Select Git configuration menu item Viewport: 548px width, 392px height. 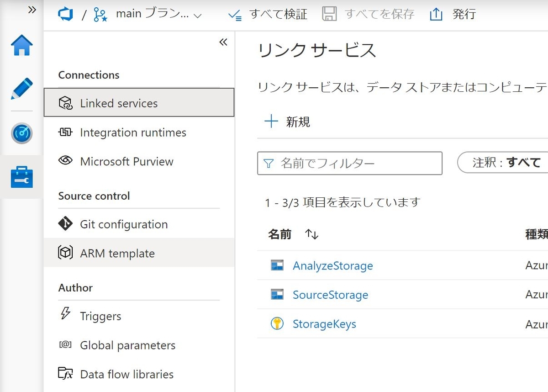139,224
